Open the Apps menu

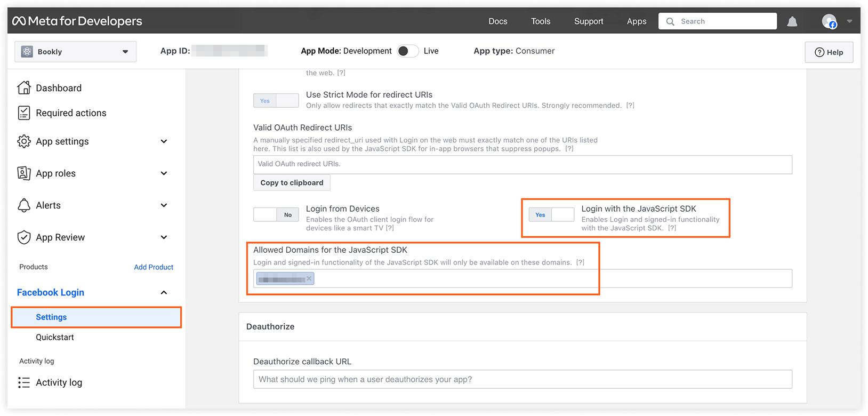(x=637, y=21)
